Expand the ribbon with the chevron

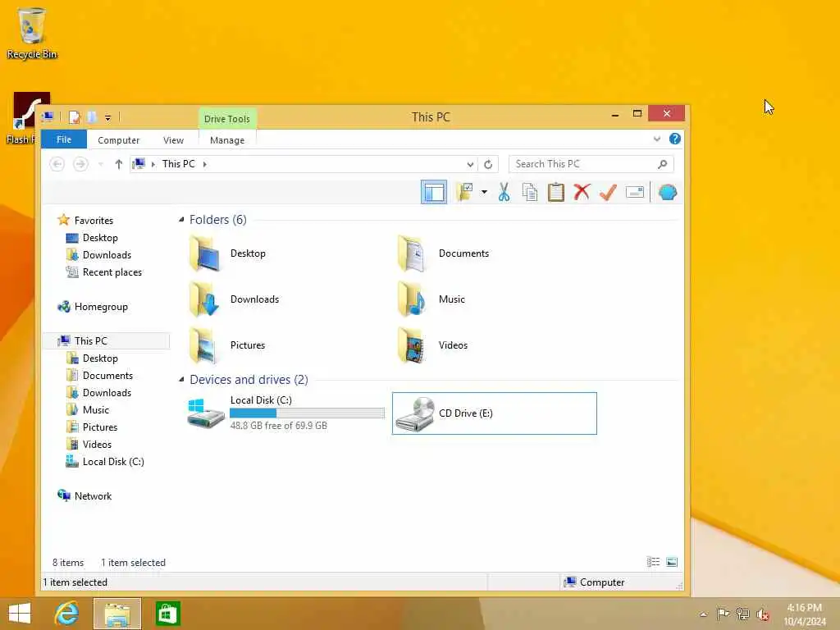(x=657, y=139)
